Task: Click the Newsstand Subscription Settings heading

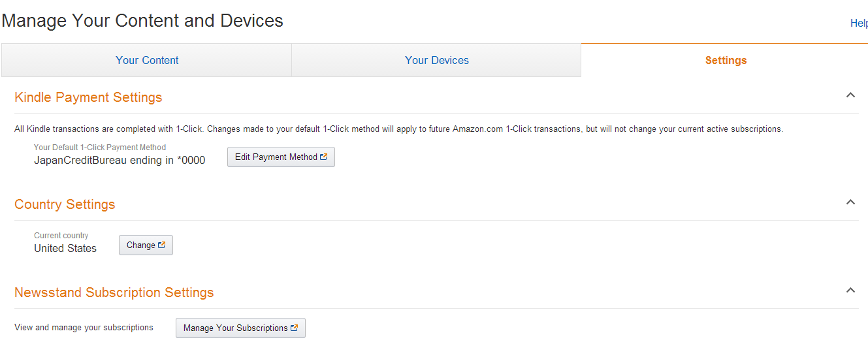Action: pyautogui.click(x=114, y=292)
